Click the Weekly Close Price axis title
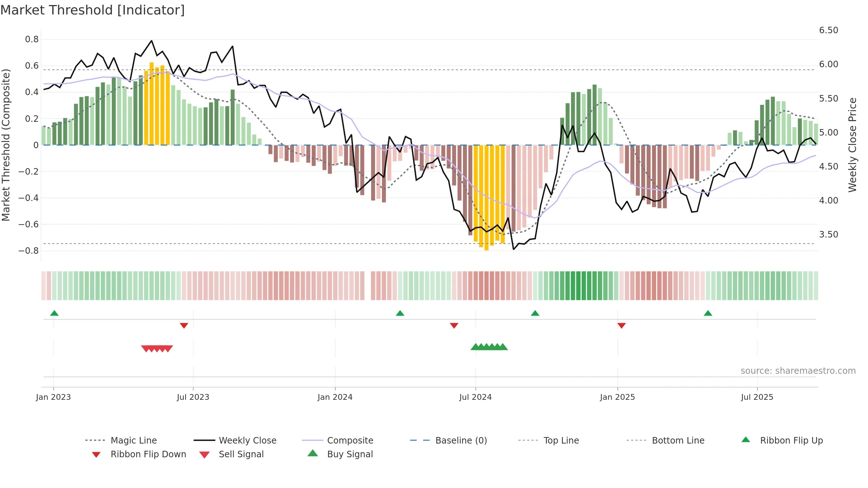868x488 pixels. pos(853,145)
